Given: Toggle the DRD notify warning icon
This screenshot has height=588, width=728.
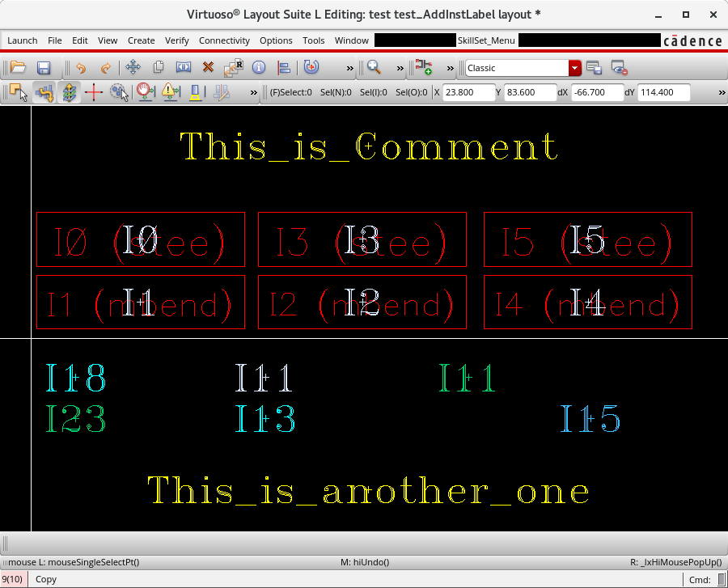Looking at the screenshot, I should pyautogui.click(x=171, y=91).
